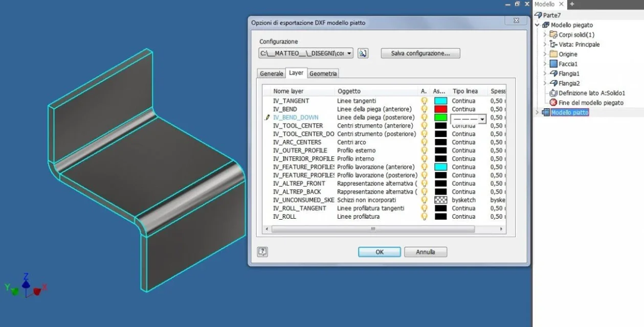644x327 pixels.
Task: Toggle the lightbulb for the IV_BEND layer
Action: click(424, 109)
